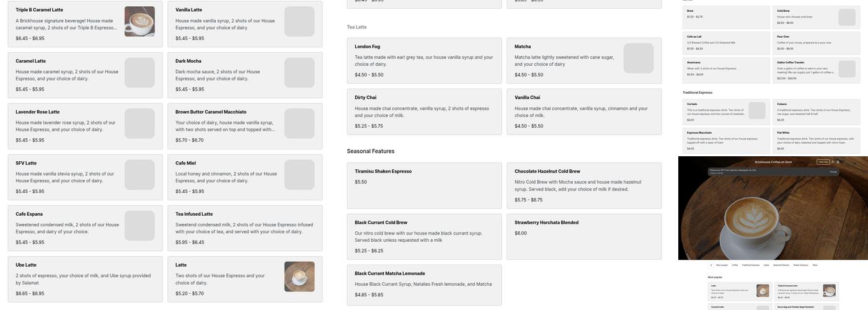This screenshot has height=310, width=868.
Task: Open the Dirty Chai menu item
Action: (x=424, y=112)
